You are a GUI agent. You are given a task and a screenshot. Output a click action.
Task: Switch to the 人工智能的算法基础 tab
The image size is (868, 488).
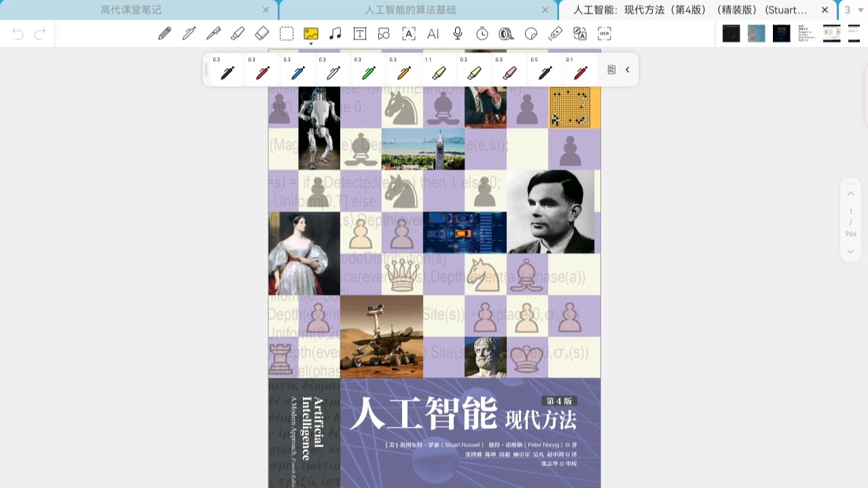[x=420, y=10]
